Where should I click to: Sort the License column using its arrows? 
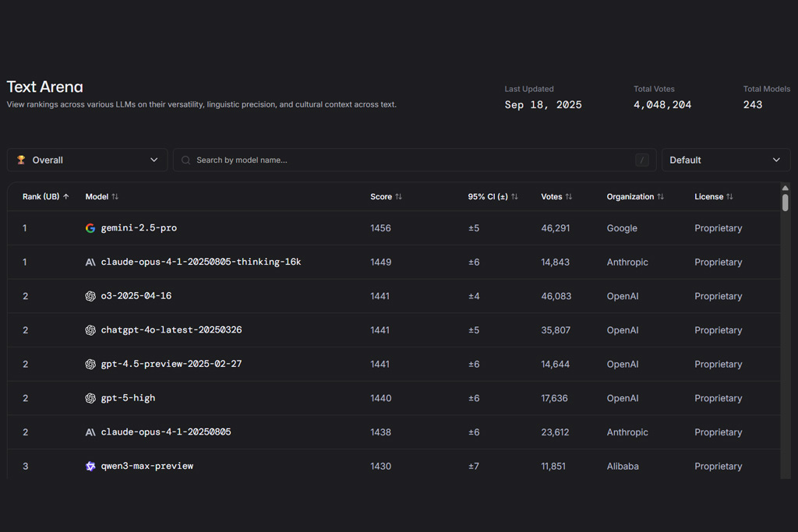[729, 197]
